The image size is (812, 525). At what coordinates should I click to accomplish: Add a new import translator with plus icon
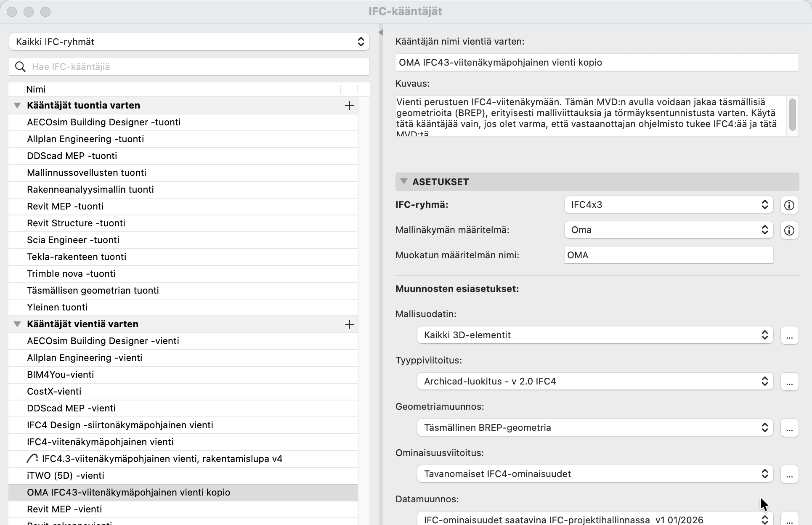tap(349, 106)
